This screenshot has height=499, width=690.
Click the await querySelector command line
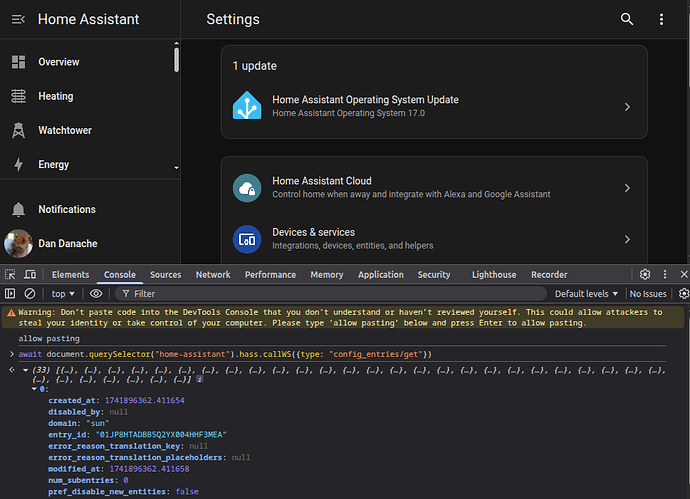coord(225,354)
